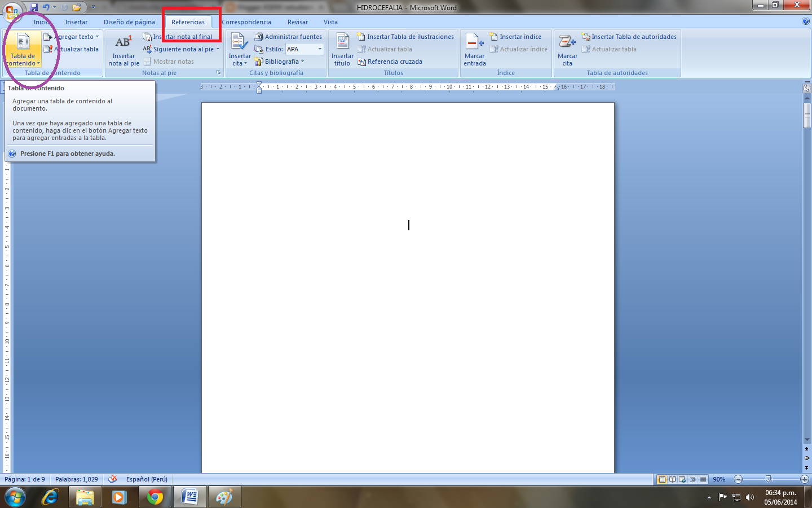Click Administrar fuentes
This screenshot has width=812, height=508.
pyautogui.click(x=288, y=37)
